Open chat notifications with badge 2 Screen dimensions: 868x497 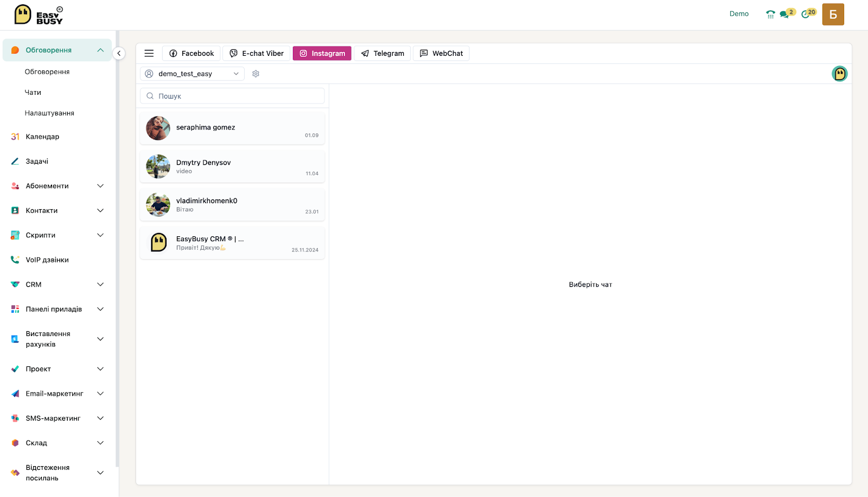[x=787, y=14]
